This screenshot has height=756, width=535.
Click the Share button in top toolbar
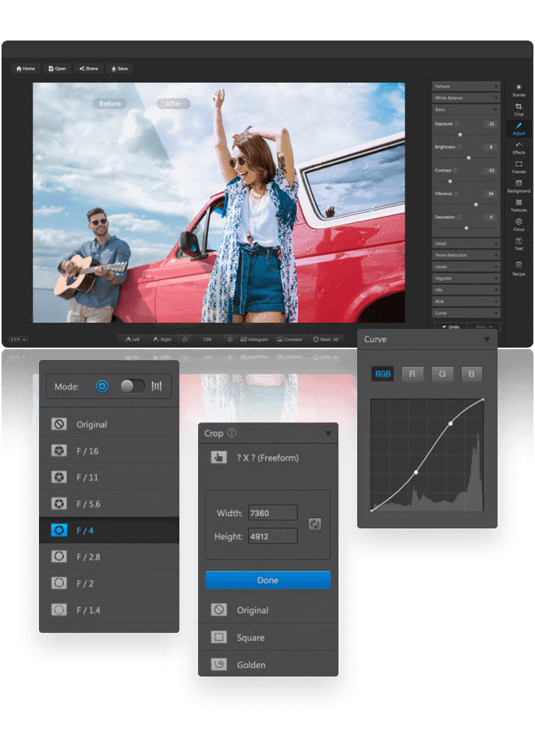click(x=89, y=69)
